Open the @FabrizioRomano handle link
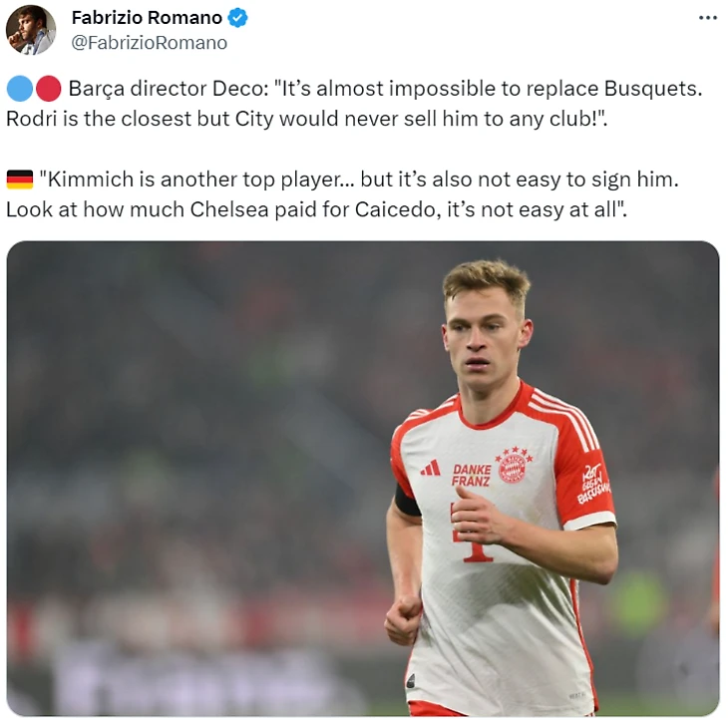Screen dimensions: 728x720 [149, 43]
